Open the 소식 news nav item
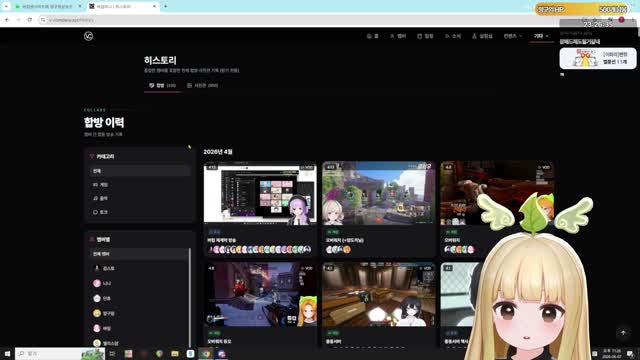The image size is (640, 360). pos(453,36)
